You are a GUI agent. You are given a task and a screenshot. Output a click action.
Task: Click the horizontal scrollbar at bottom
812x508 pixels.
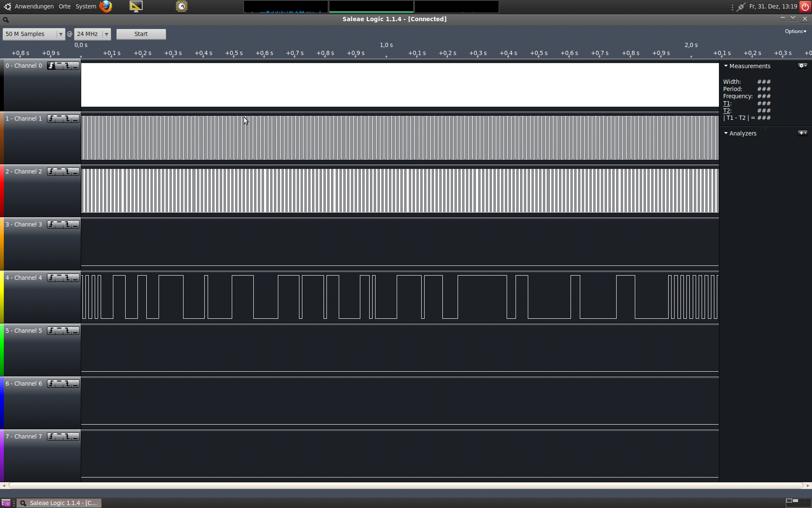tap(406, 486)
